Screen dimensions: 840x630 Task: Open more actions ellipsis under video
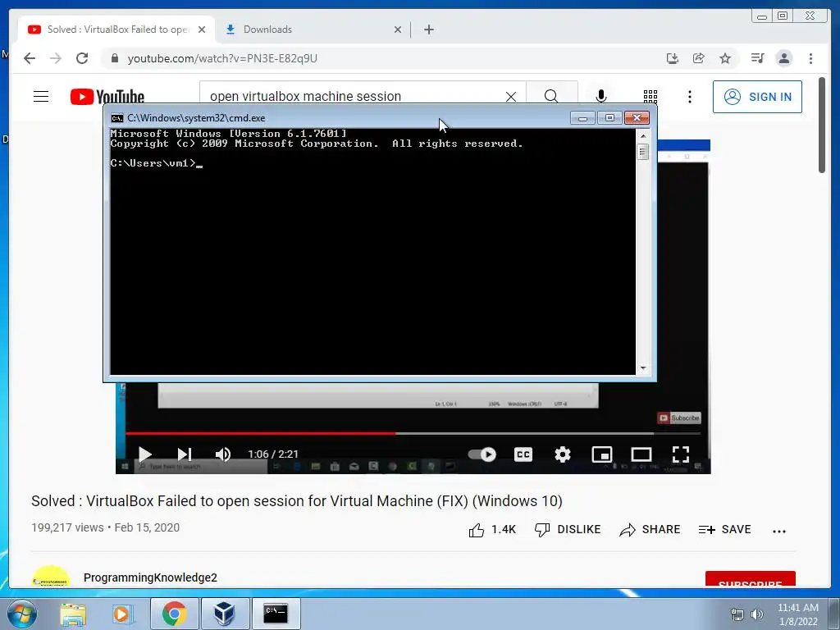click(x=779, y=532)
